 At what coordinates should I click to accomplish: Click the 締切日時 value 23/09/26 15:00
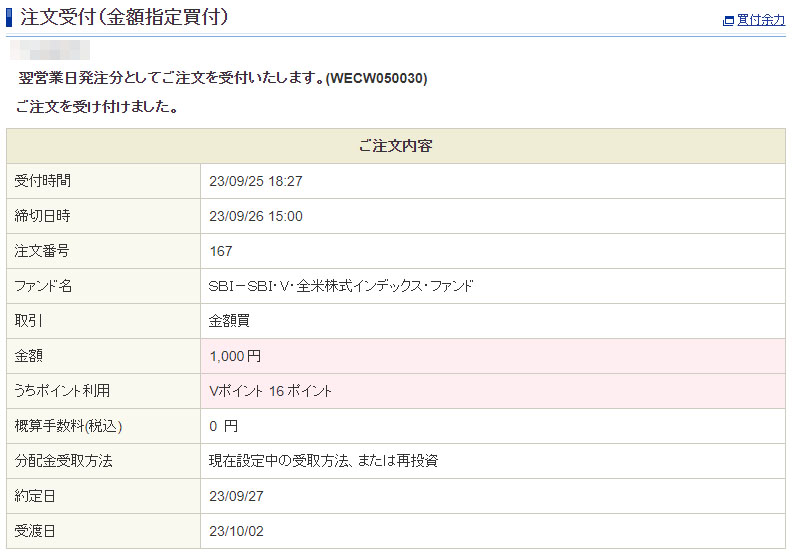point(256,216)
